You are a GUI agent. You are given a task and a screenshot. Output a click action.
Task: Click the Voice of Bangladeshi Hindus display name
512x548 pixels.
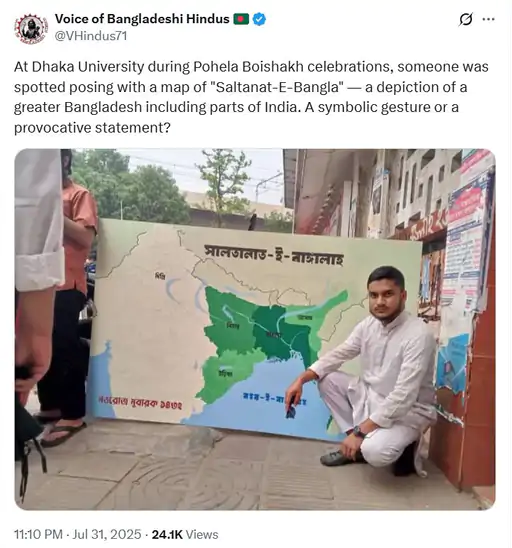pos(142,19)
